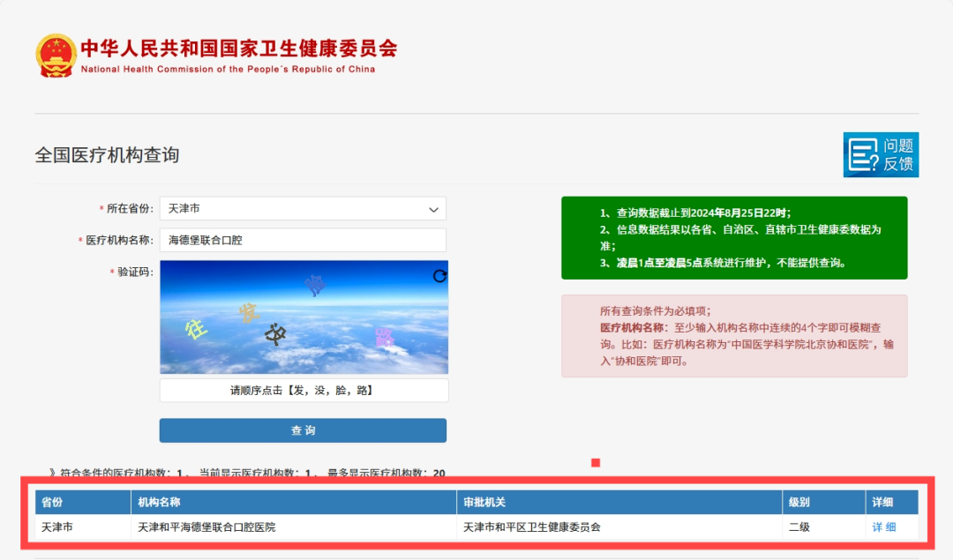Click the national emblem logo
Image resolution: width=953 pixels, height=560 pixels.
click(56, 56)
